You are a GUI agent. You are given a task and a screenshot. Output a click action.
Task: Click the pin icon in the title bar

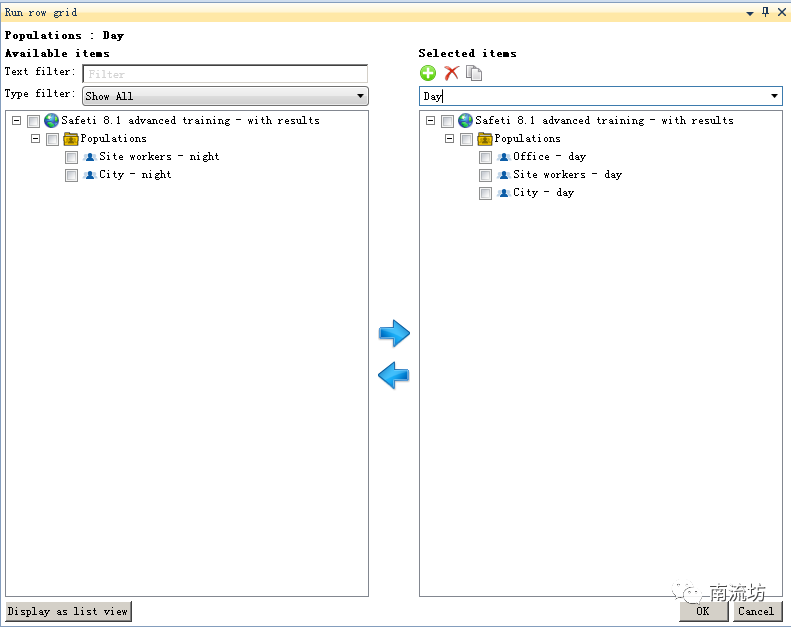tap(766, 12)
